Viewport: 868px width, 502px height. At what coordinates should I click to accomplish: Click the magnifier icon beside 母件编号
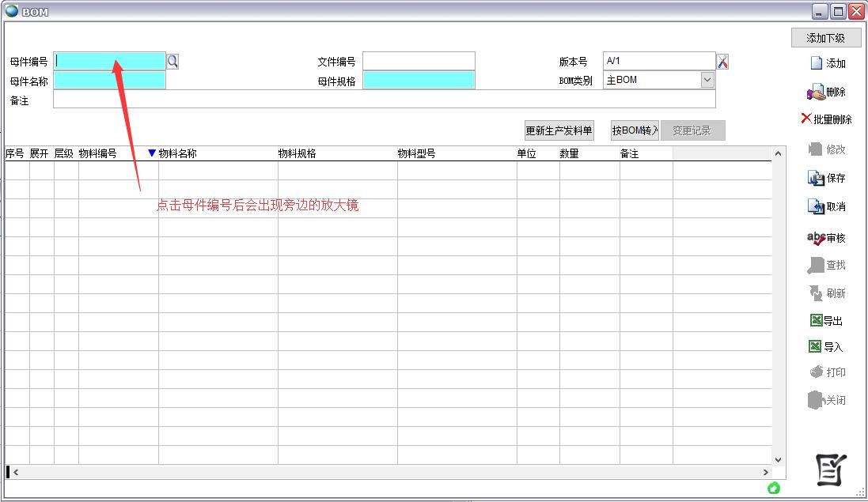[x=172, y=62]
